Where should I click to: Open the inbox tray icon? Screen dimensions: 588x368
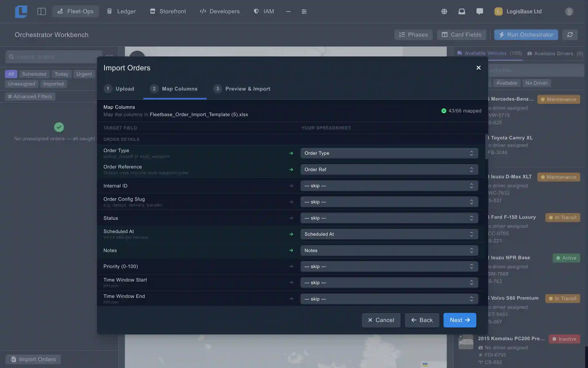point(462,11)
